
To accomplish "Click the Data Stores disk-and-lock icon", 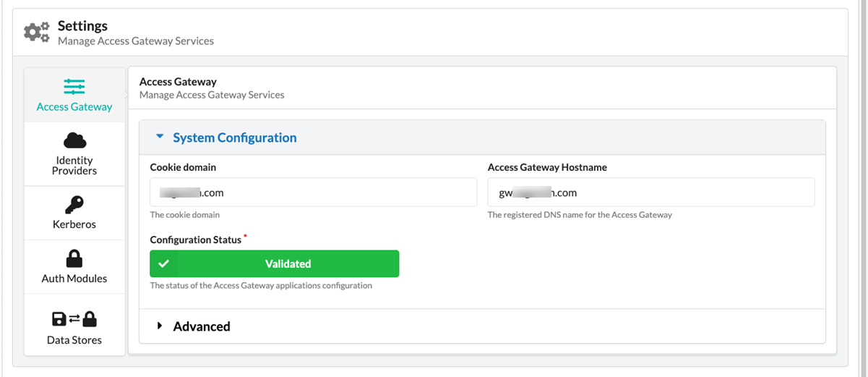I will [74, 319].
